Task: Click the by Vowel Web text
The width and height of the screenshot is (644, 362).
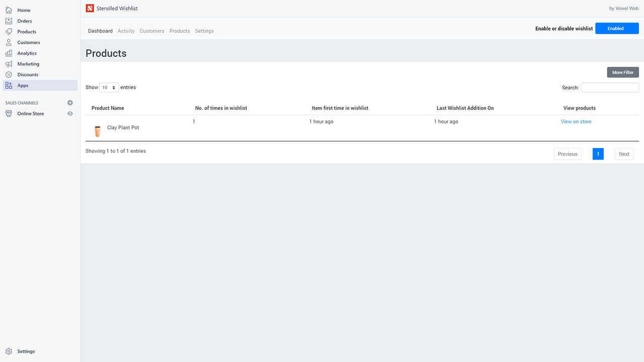Action: tap(624, 8)
